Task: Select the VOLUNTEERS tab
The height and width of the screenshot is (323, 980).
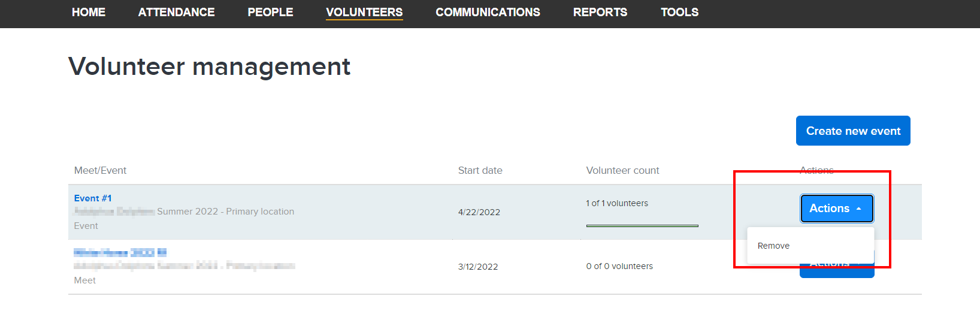Action: [364, 12]
